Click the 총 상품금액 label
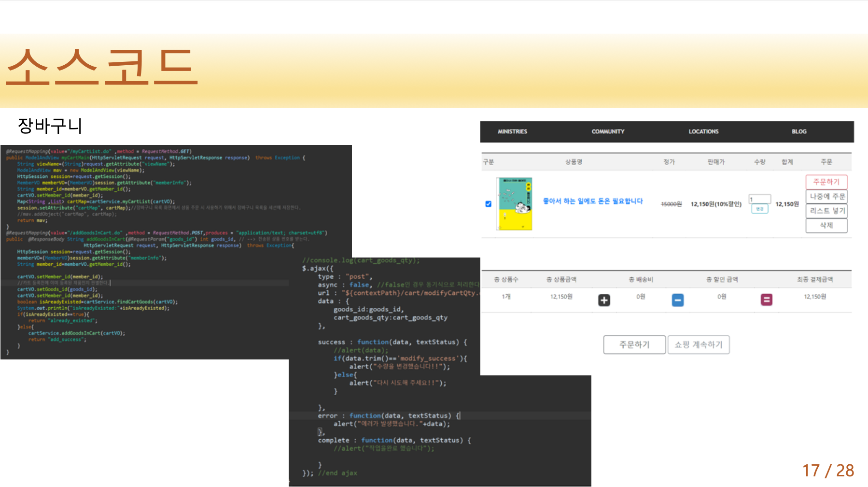 click(561, 279)
